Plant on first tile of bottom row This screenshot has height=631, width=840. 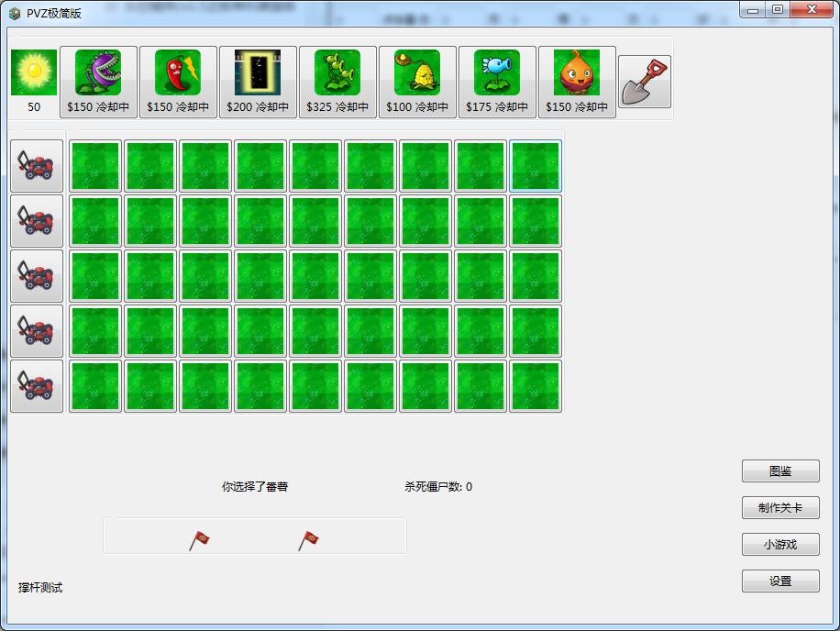pos(95,386)
